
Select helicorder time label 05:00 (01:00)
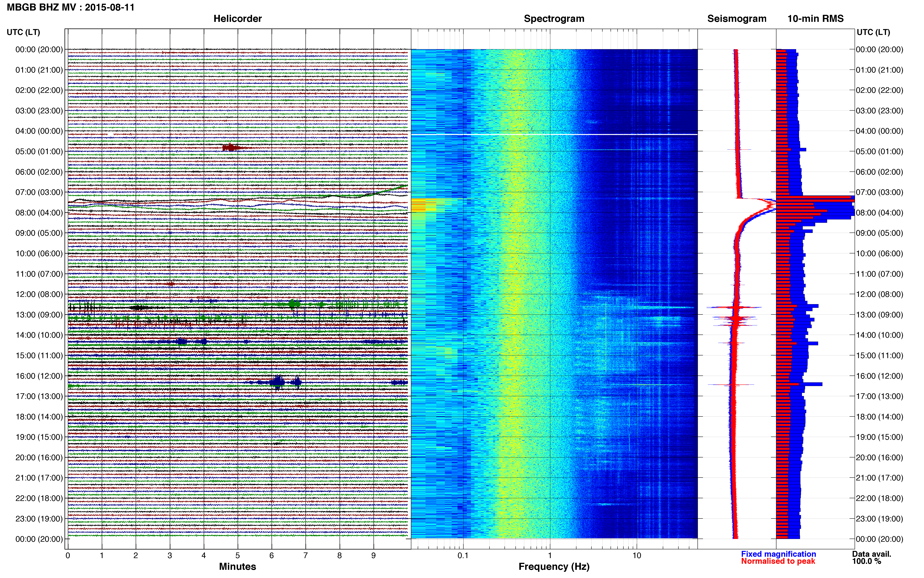click(x=39, y=151)
